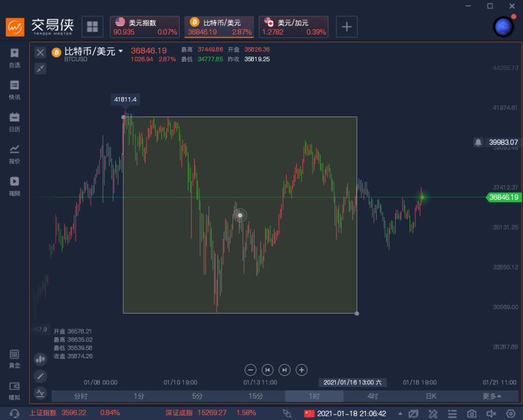Image resolution: width=523 pixels, height=420 pixels.
Task: Click the selection rectangle's bottom-right handle
Action: click(x=357, y=313)
